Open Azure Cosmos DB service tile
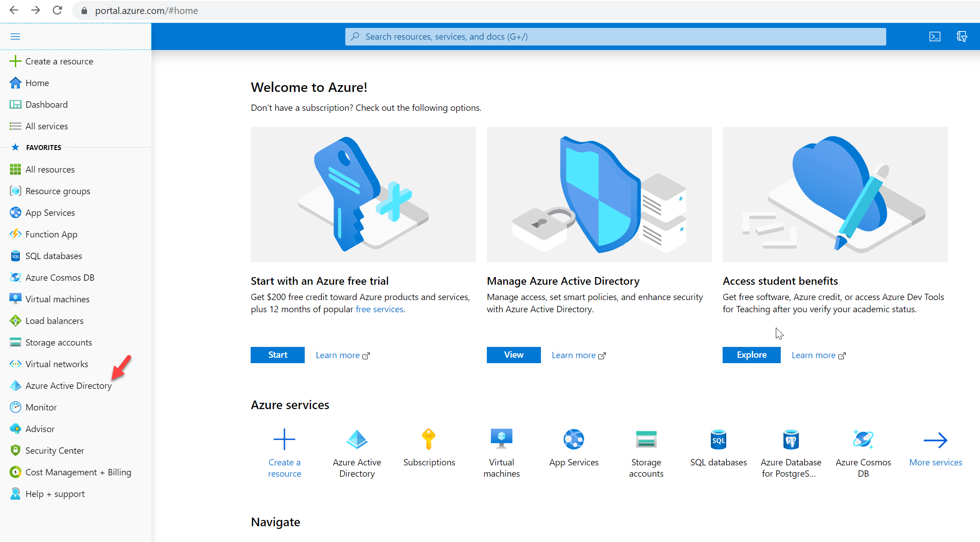 (863, 452)
